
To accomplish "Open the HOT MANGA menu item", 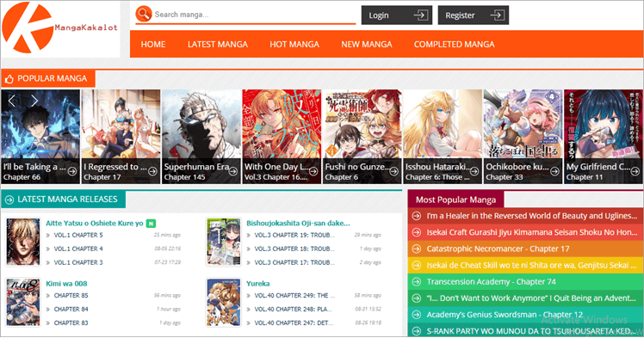I will [294, 45].
